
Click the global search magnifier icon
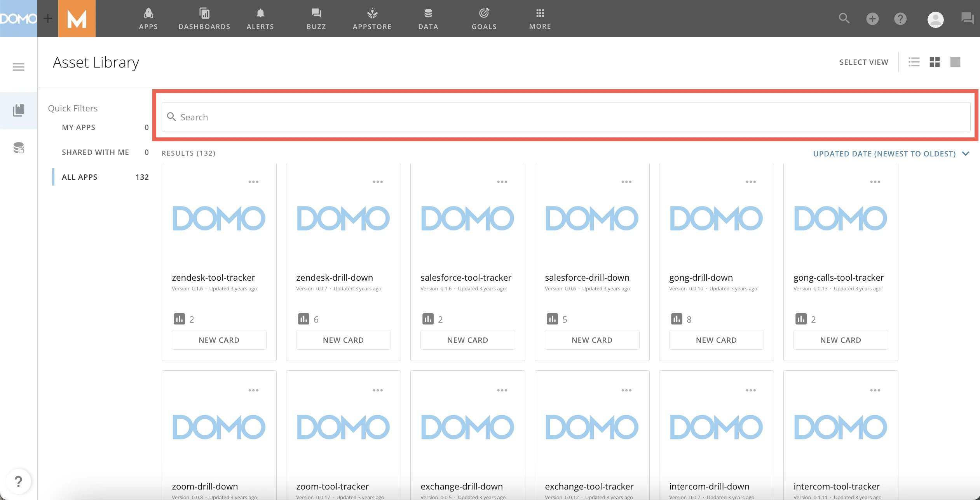[x=844, y=18]
